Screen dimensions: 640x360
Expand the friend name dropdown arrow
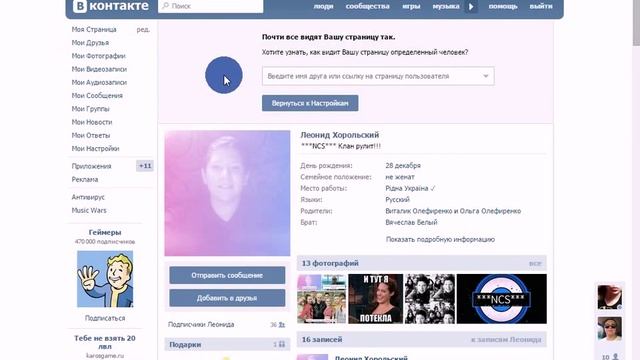pyautogui.click(x=486, y=76)
